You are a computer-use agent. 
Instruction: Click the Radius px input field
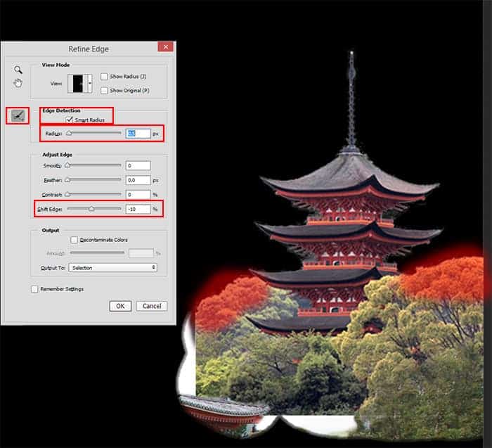[x=138, y=134]
